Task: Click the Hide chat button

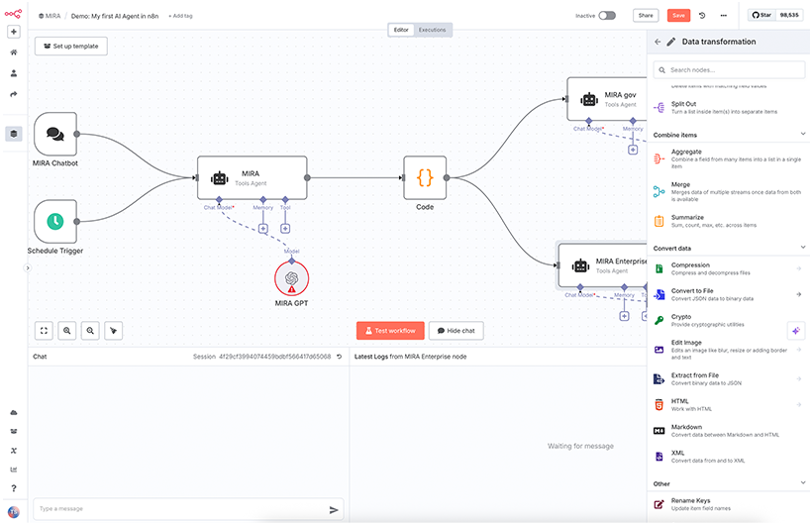Action: click(x=456, y=331)
